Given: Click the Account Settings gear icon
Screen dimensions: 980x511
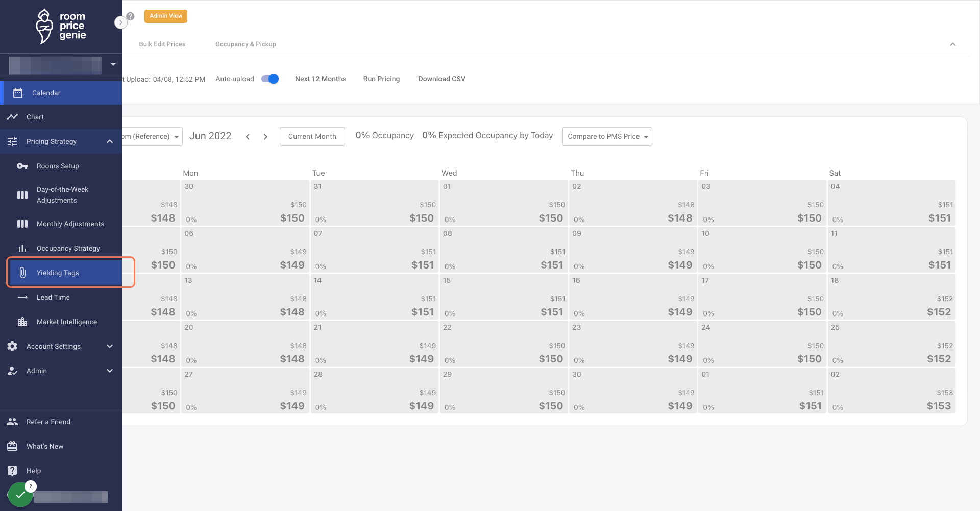Looking at the screenshot, I should [x=12, y=346].
